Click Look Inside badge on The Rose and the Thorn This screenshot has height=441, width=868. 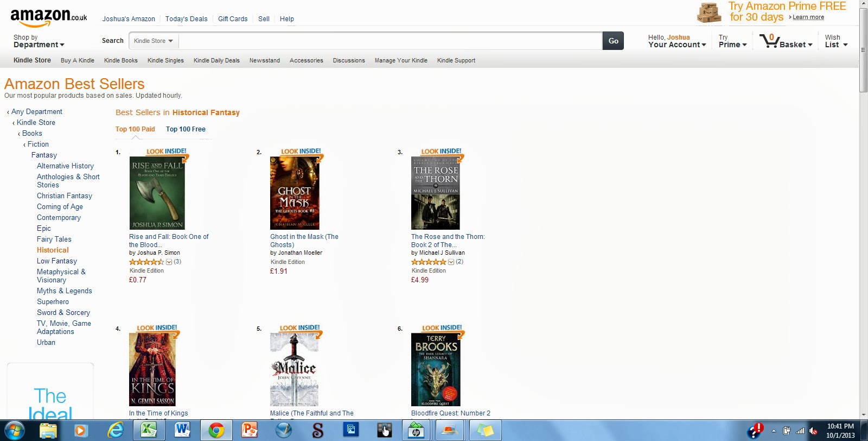[442, 153]
